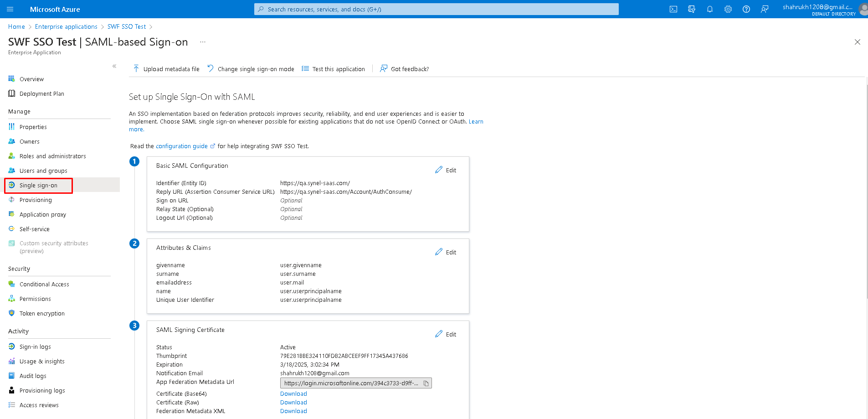Open Permissions under Security
868x419 pixels.
click(x=35, y=299)
